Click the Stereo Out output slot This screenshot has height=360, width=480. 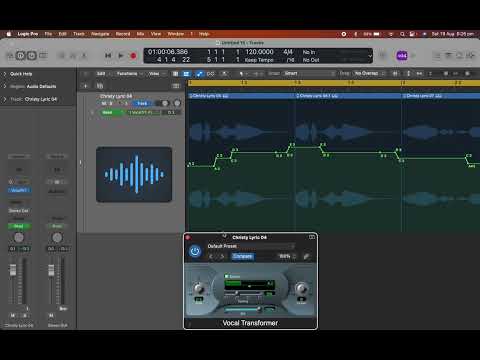pyautogui.click(x=19, y=211)
